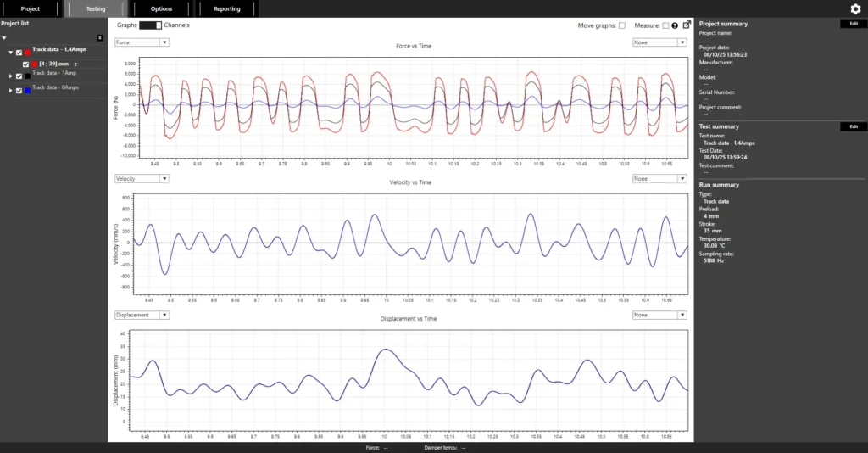
Task: Click Edit button in Test summary
Action: coord(854,126)
